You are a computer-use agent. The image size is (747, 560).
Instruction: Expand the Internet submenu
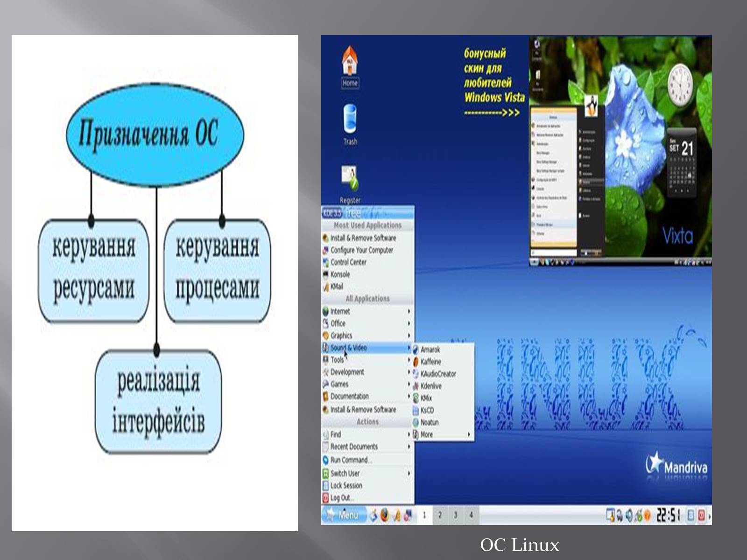pyautogui.click(x=340, y=311)
